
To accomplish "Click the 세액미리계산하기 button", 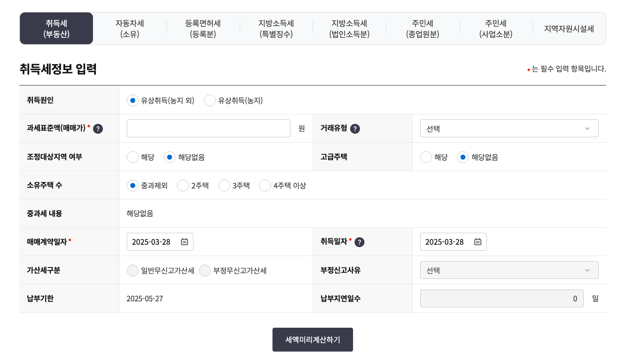I will pos(312,340).
